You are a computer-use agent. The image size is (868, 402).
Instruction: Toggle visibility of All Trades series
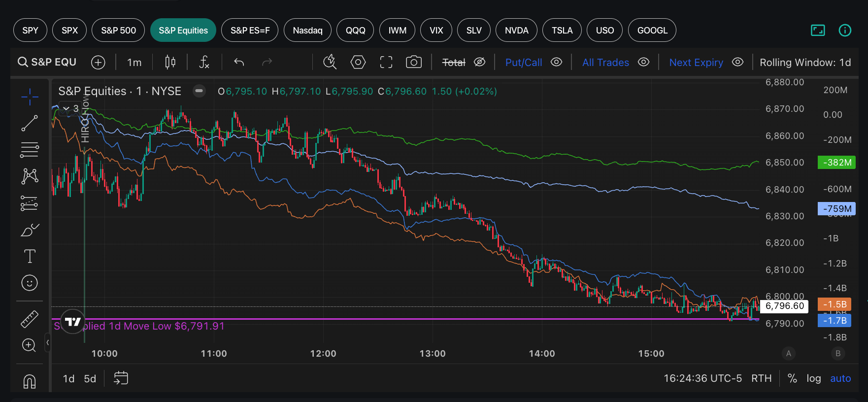point(643,62)
